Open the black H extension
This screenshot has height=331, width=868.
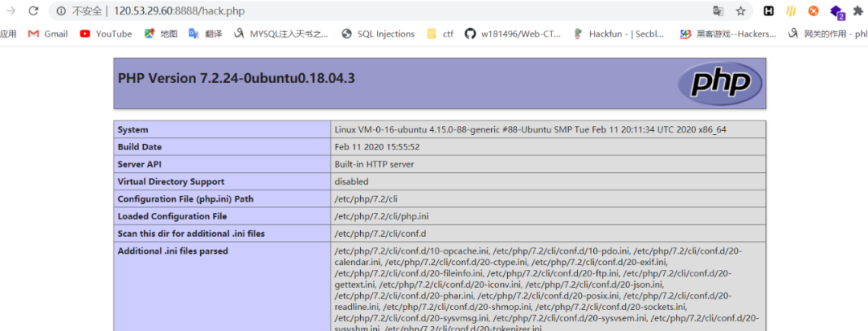[x=768, y=10]
